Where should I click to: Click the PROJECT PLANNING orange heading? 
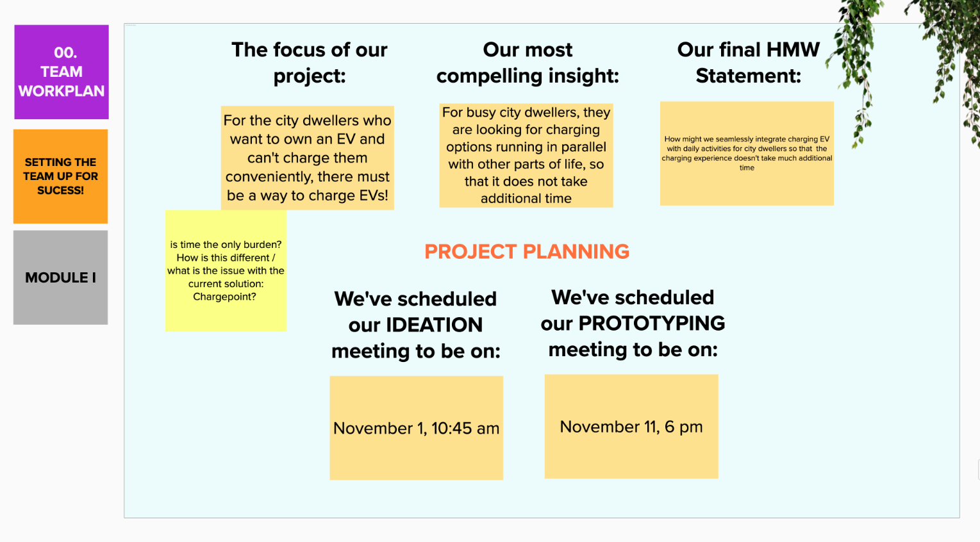pyautogui.click(x=527, y=251)
